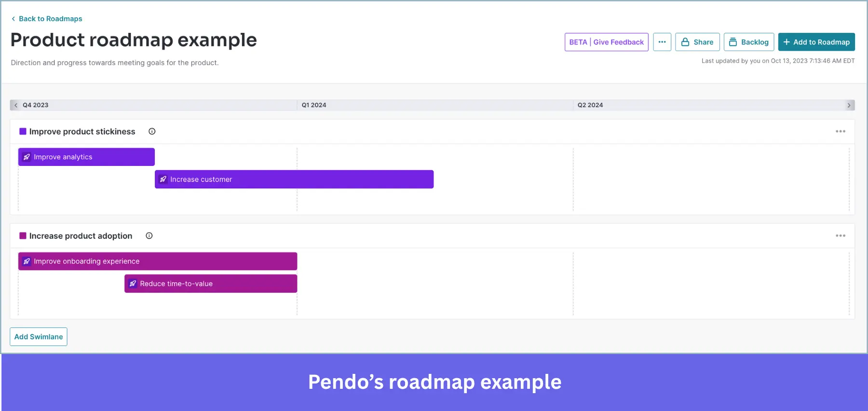Open the overflow menu for Increase product adoption swimlane
Image resolution: width=868 pixels, height=411 pixels.
pyautogui.click(x=841, y=235)
